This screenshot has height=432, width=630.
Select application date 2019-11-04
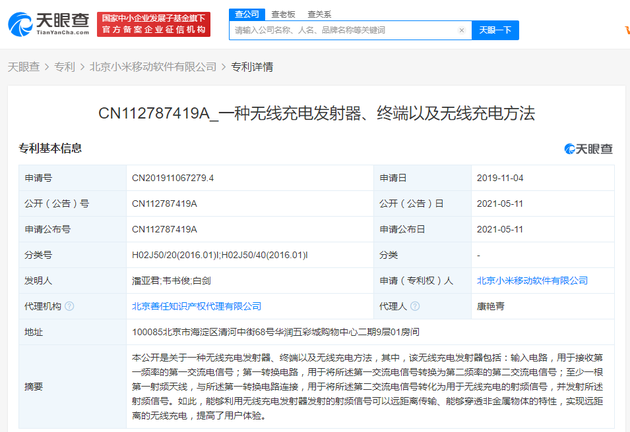pos(500,178)
